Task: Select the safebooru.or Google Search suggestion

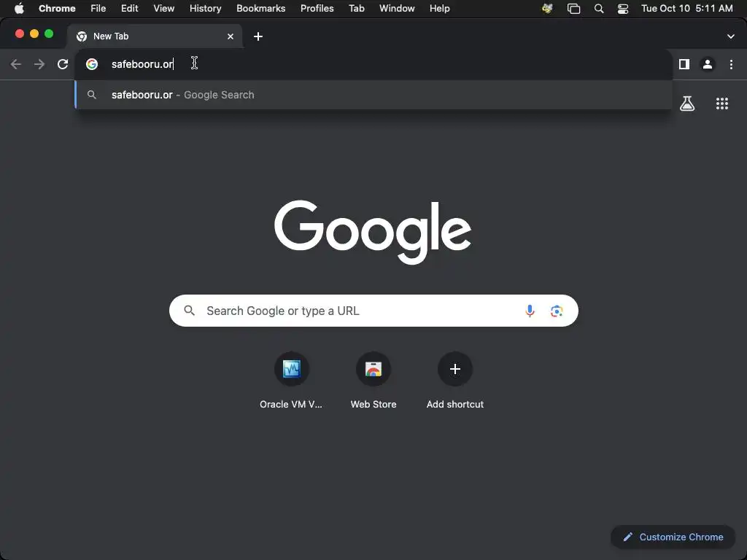Action: pyautogui.click(x=373, y=95)
